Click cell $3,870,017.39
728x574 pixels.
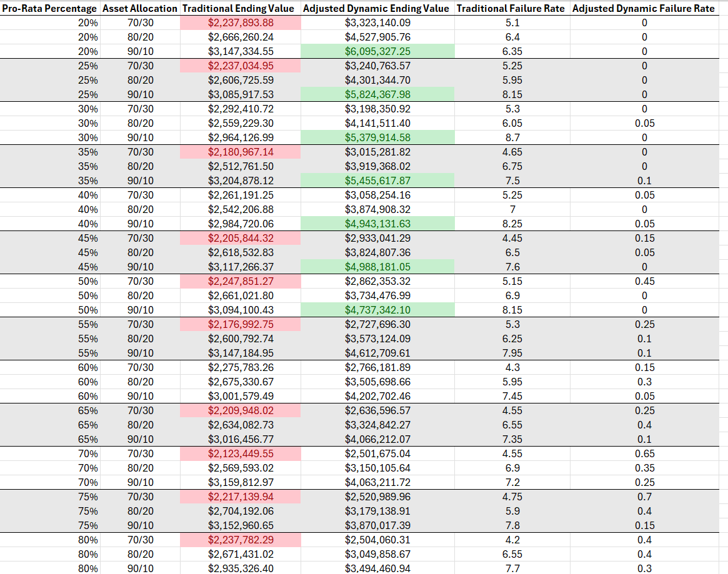pos(377,526)
